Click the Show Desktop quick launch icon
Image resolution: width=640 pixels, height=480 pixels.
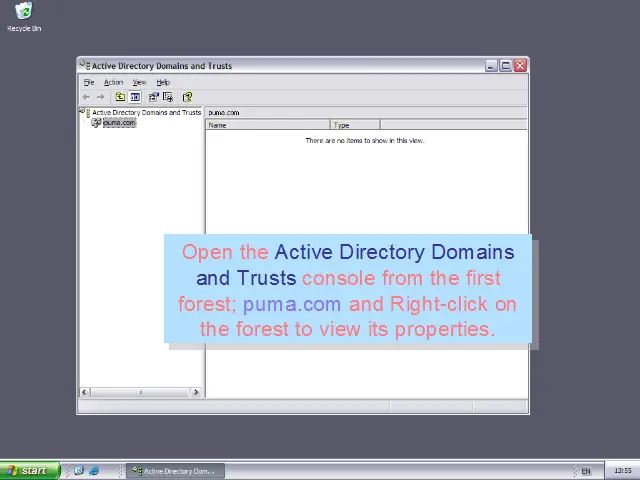click(79, 471)
